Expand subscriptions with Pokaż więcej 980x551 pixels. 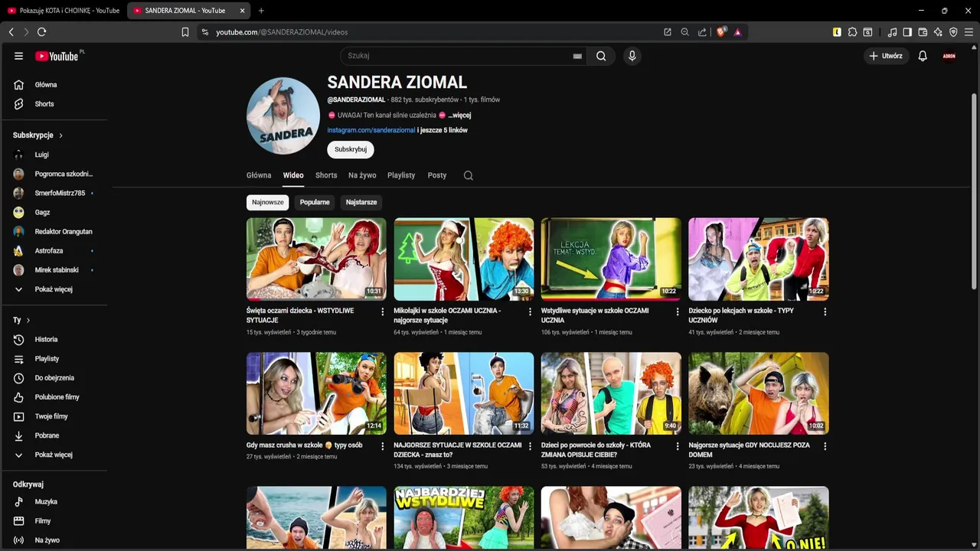click(x=54, y=289)
